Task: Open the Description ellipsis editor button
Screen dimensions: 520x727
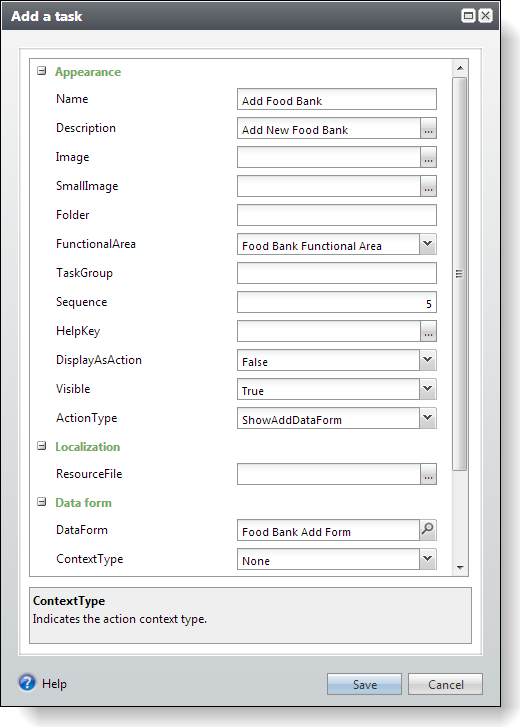Action: tap(428, 128)
